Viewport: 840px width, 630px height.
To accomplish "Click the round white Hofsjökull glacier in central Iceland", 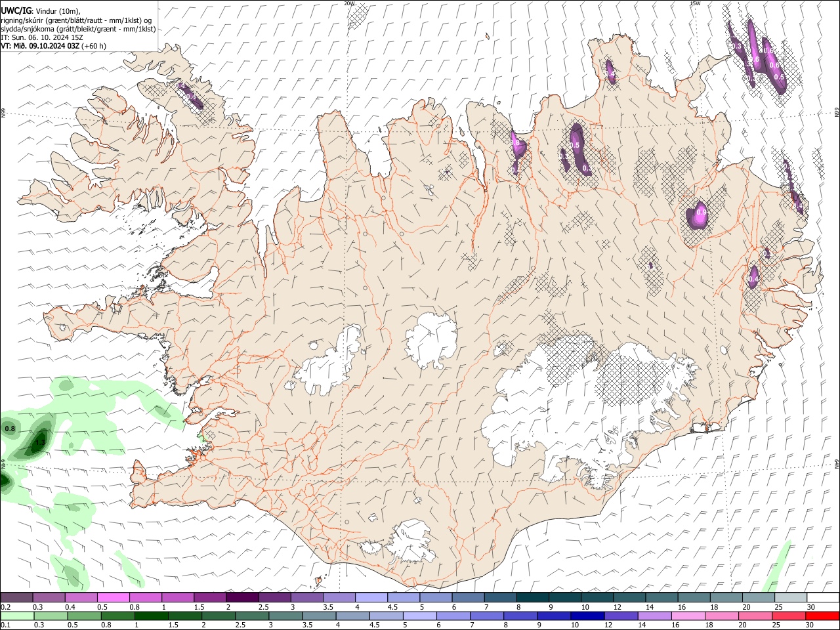I will click(431, 340).
